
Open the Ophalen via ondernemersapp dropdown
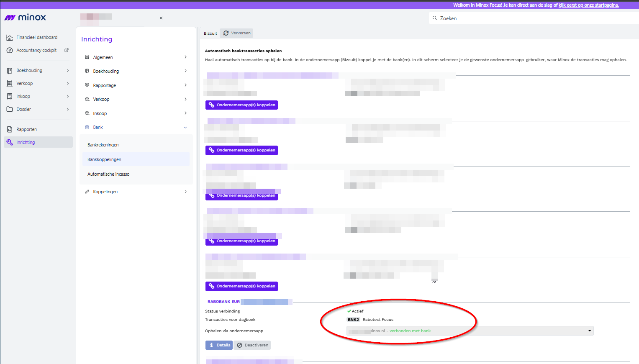[470, 331]
